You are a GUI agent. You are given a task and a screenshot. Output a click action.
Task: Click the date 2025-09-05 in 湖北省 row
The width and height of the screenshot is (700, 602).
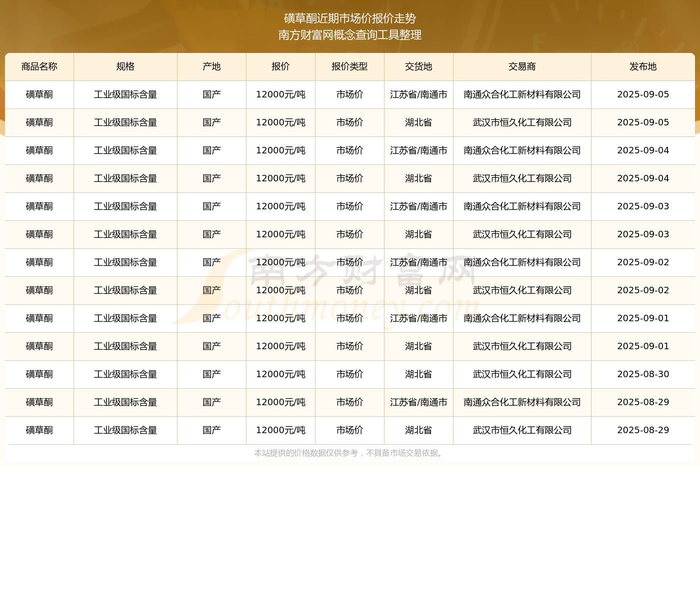point(643,122)
